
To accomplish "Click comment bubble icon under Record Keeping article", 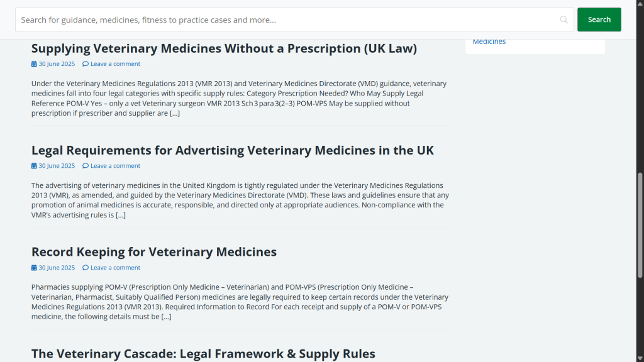I will [86, 268].
